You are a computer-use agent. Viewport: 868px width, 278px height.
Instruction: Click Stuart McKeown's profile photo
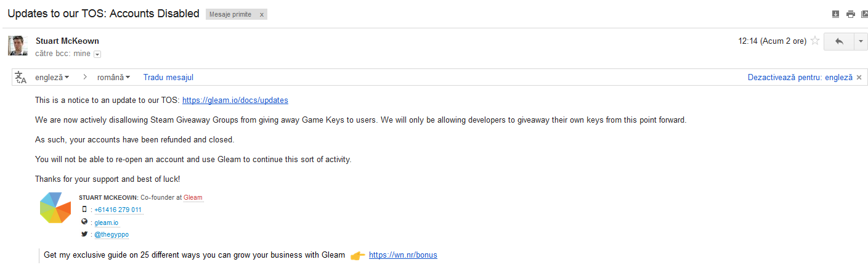coord(18,46)
